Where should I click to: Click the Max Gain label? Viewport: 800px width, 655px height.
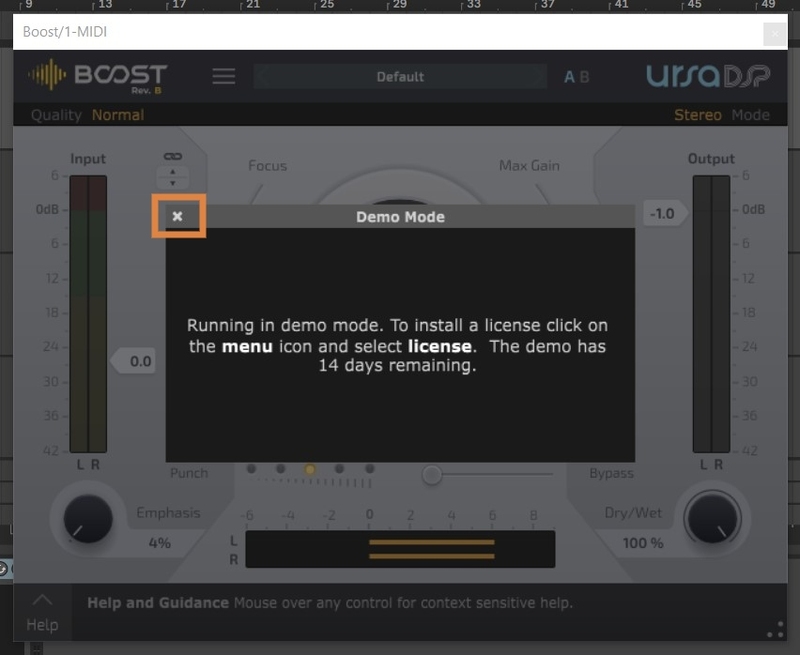pos(529,166)
